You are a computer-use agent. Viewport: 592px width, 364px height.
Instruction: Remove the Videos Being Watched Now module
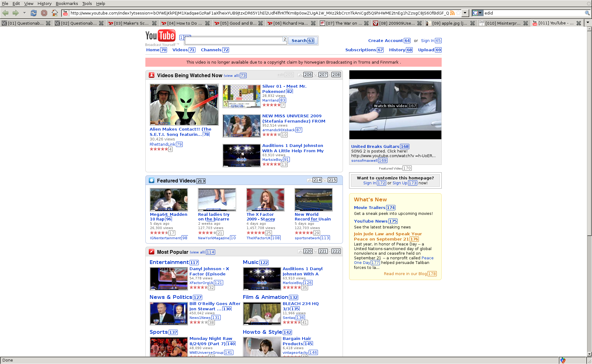click(x=330, y=75)
